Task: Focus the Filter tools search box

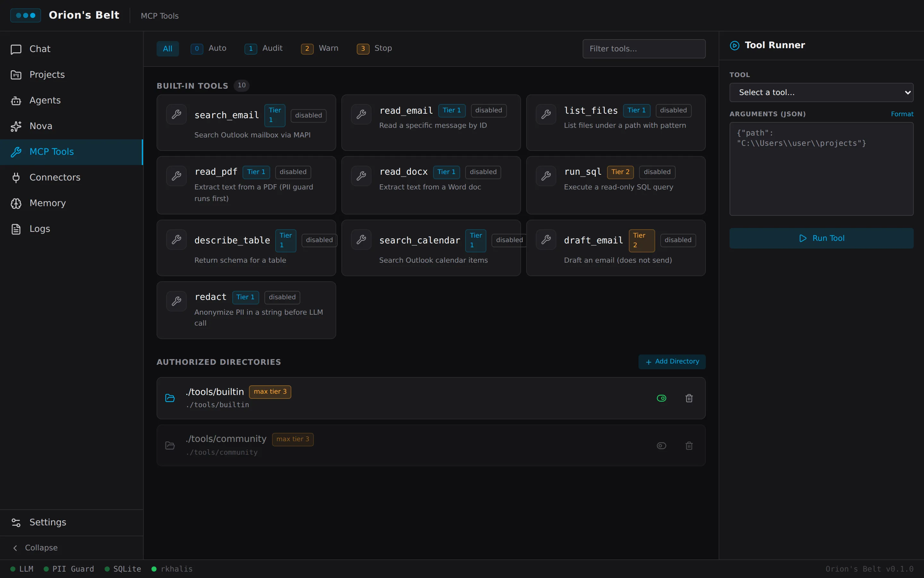Action: (x=644, y=48)
